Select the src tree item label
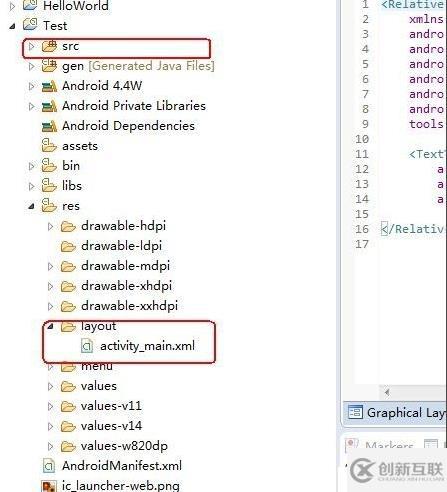Screen dimensions: 447x492 click(x=70, y=46)
